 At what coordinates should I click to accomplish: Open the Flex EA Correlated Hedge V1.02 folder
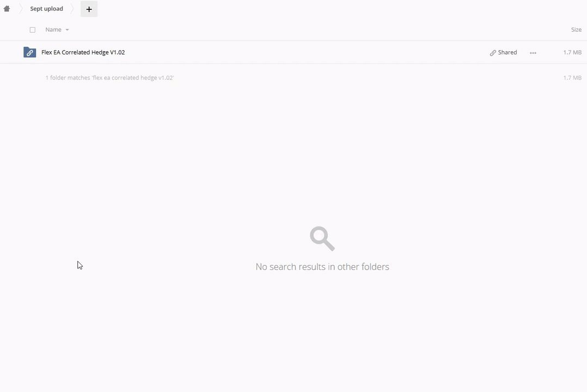click(x=83, y=52)
